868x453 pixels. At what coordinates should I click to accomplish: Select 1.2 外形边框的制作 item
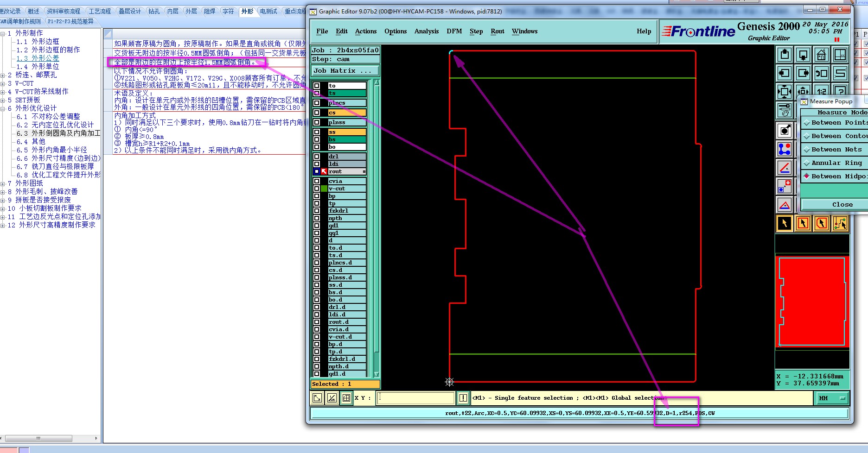click(48, 50)
